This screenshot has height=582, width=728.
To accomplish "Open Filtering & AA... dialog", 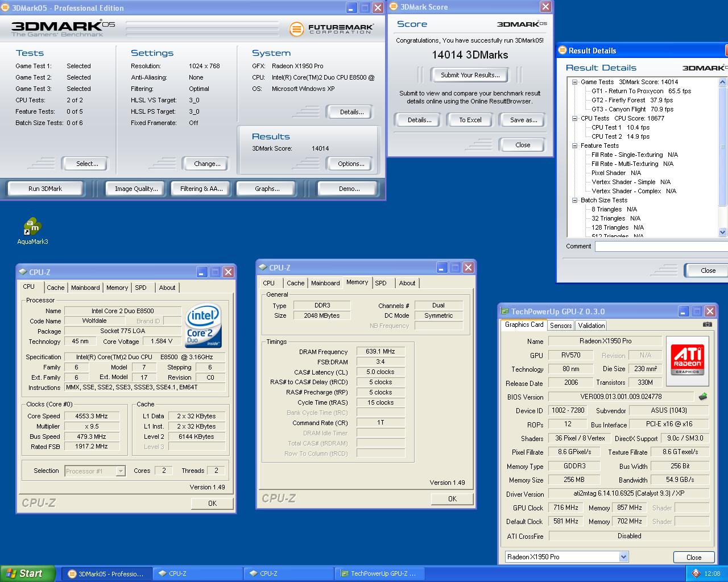I will click(x=201, y=189).
